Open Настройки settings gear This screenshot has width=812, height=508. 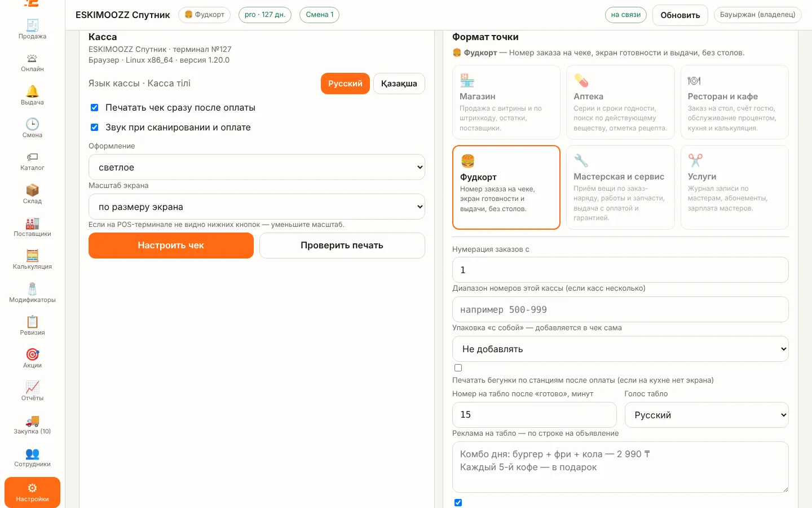click(x=32, y=492)
